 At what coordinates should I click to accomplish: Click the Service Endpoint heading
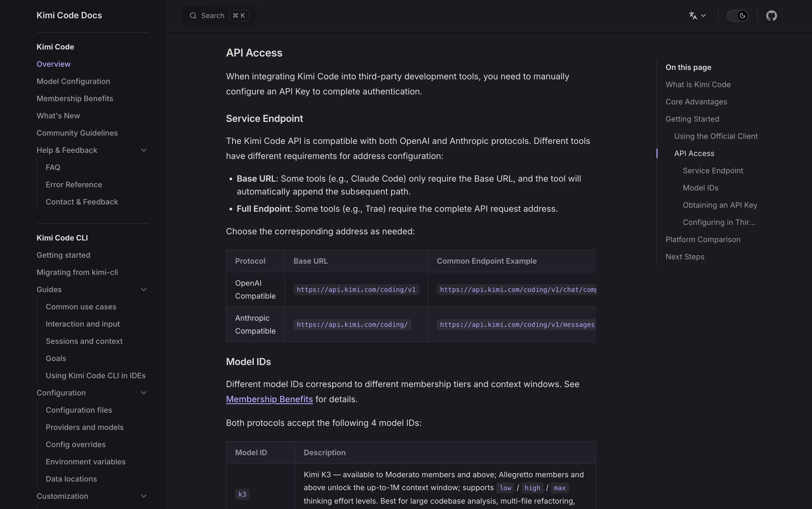coord(264,118)
